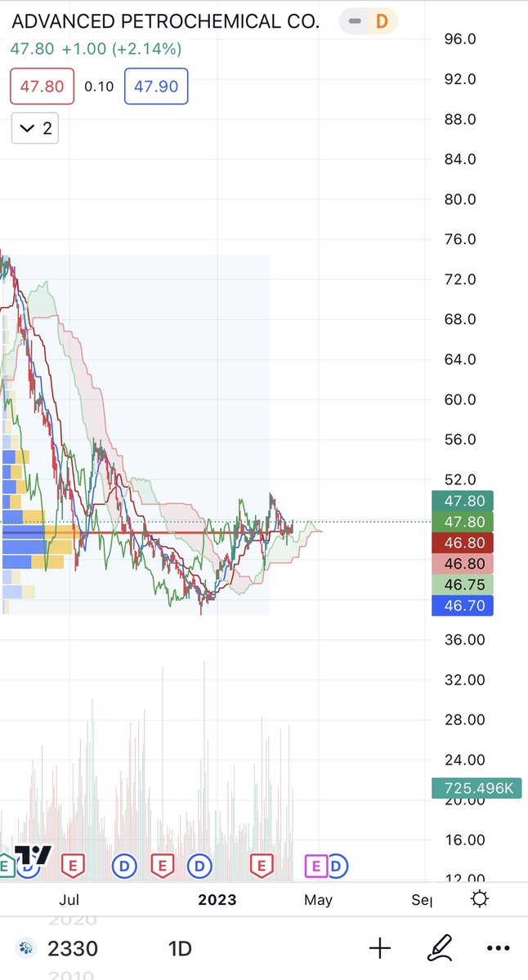Tap the orange D badge beside the title
Image resolution: width=528 pixels, height=980 pixels.
click(381, 21)
